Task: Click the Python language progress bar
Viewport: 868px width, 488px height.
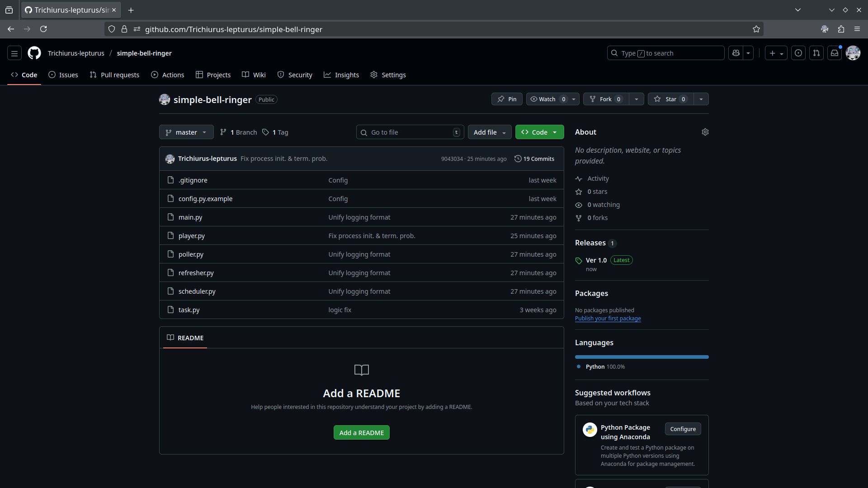Action: [x=642, y=357]
